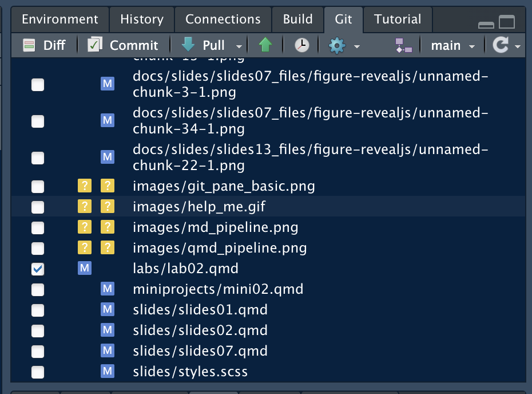The width and height of the screenshot is (532, 394).
Task: Open commit history clock icon
Action: click(x=301, y=45)
